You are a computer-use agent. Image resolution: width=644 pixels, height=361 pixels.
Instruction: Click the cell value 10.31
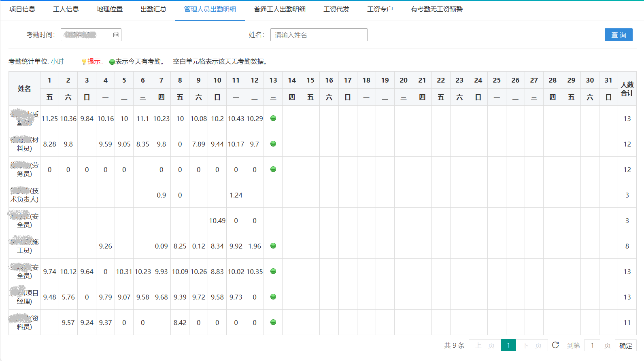124,272
